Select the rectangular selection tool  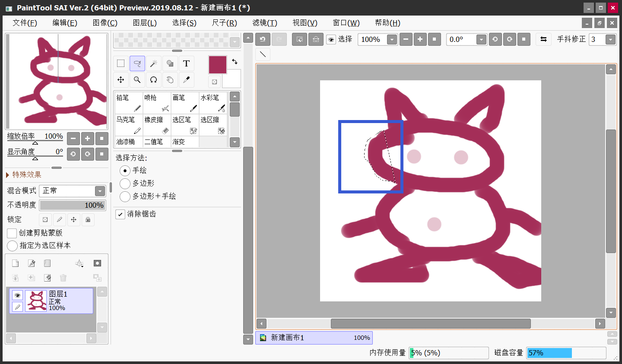121,63
